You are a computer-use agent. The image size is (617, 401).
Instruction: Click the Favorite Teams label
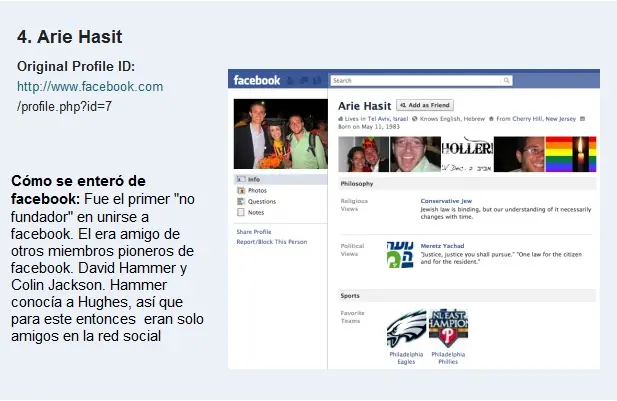[x=352, y=317]
